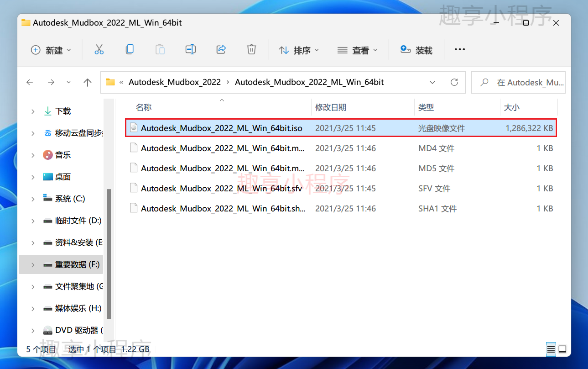Open the DVD drive in the sidebar
This screenshot has width=588, height=369.
pyautogui.click(x=73, y=330)
